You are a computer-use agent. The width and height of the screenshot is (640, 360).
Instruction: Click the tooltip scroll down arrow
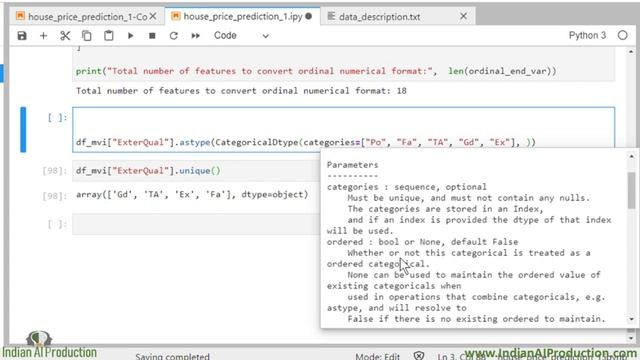[x=631, y=319]
